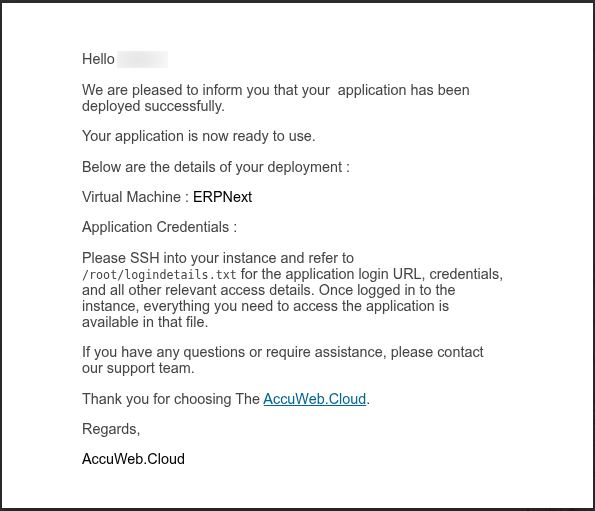This screenshot has height=511, width=595.
Task: Click the 'deployed successfully.' text
Action: pyautogui.click(x=153, y=106)
